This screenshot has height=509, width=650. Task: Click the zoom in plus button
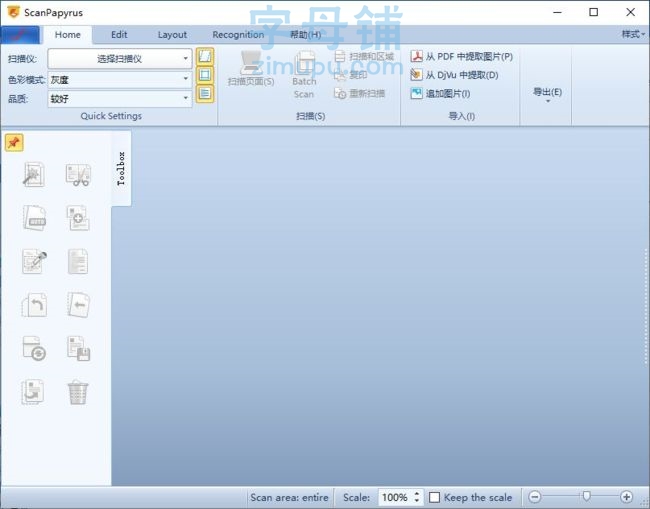626,497
